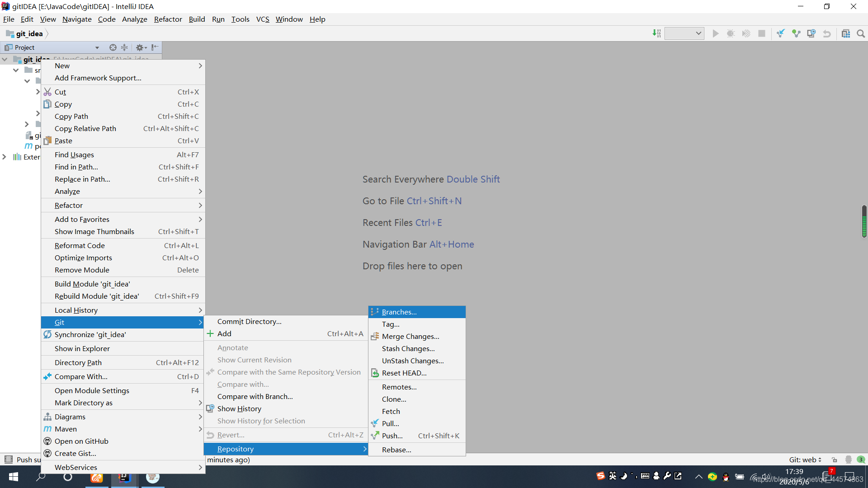
Task: Click the Windows Start button
Action: (x=14, y=477)
